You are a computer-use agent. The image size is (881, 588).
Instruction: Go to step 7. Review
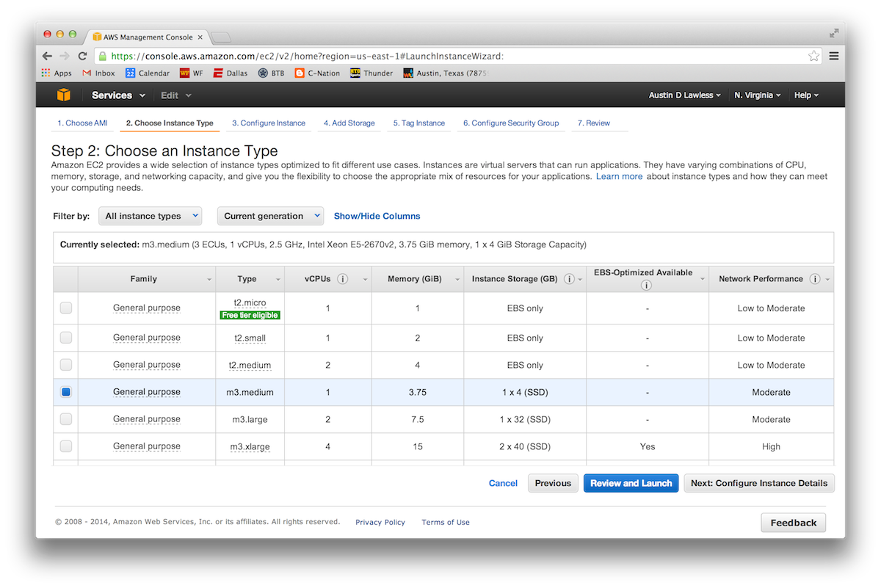coord(594,123)
